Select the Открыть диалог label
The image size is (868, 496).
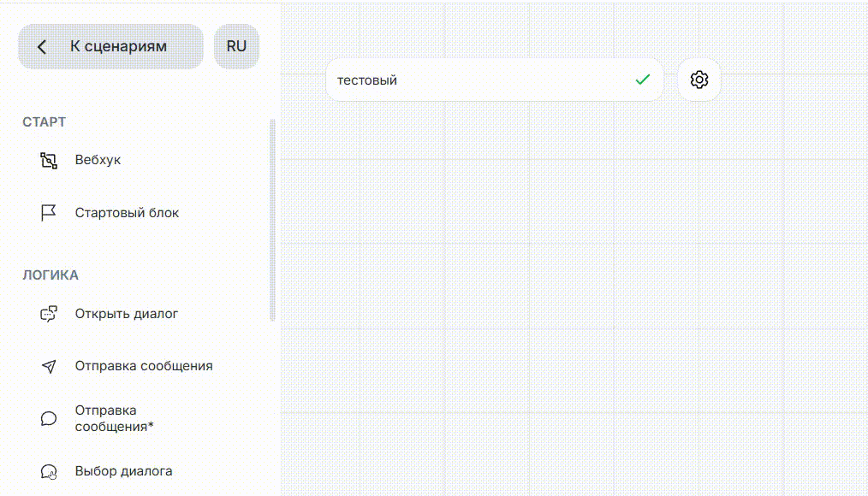click(x=127, y=314)
